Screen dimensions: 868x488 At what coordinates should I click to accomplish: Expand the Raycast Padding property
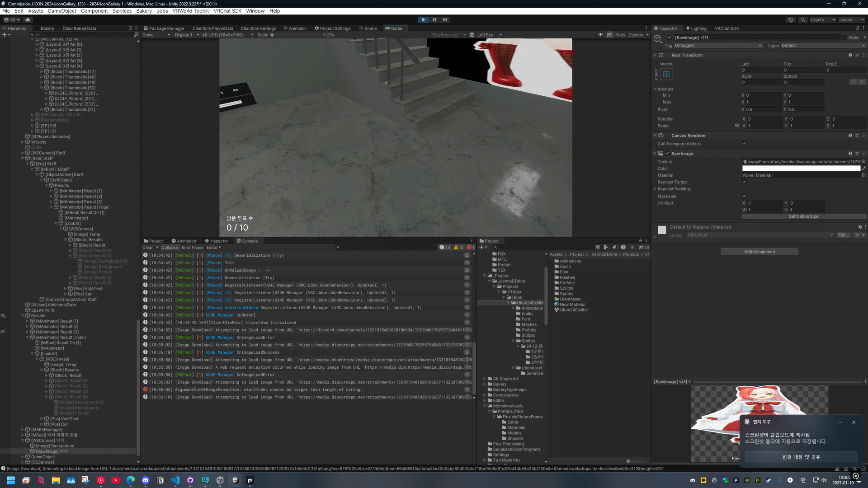(655, 189)
